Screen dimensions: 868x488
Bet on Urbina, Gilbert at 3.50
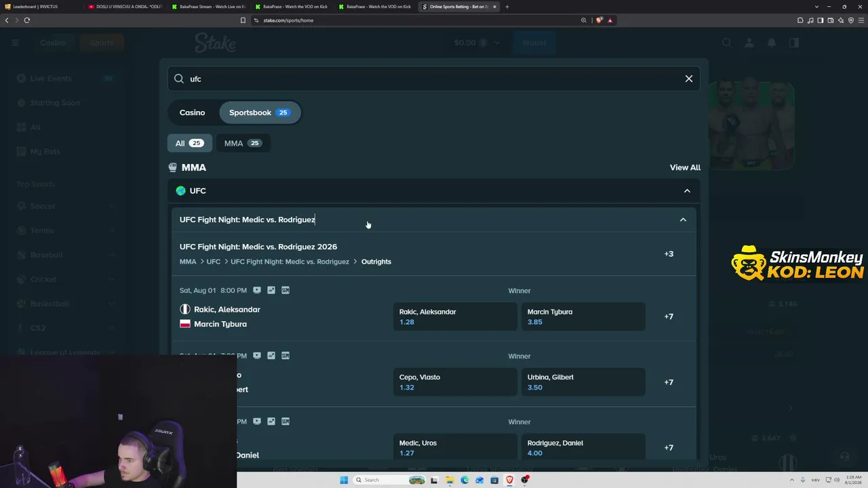(x=583, y=382)
